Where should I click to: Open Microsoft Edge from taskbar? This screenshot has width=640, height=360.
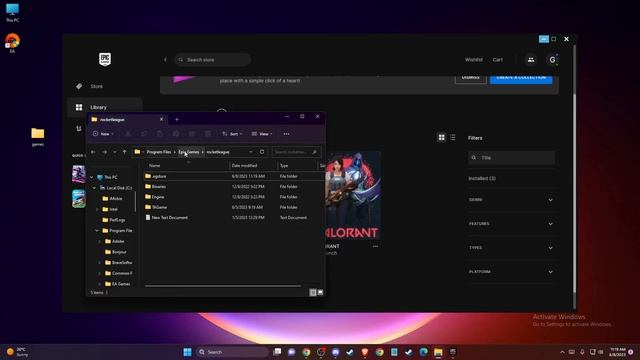point(423,352)
